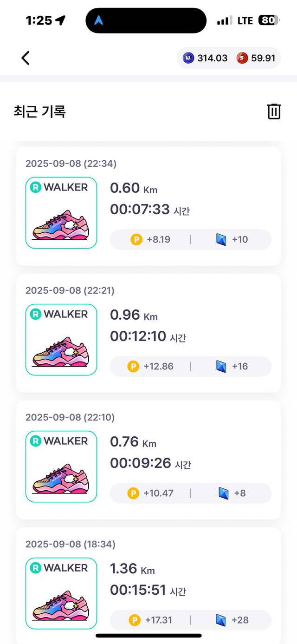Tap the blue gem icon on the 22:21 record

(x=222, y=367)
